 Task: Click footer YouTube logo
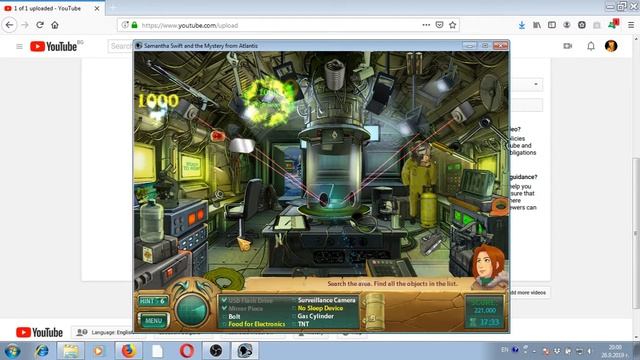click(x=39, y=332)
